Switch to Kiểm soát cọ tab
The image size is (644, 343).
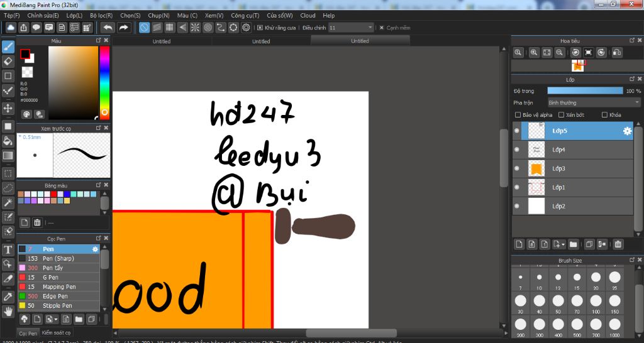tap(56, 332)
